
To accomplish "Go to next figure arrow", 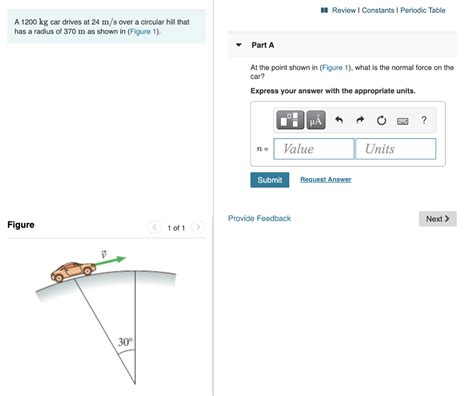I will tap(198, 227).
